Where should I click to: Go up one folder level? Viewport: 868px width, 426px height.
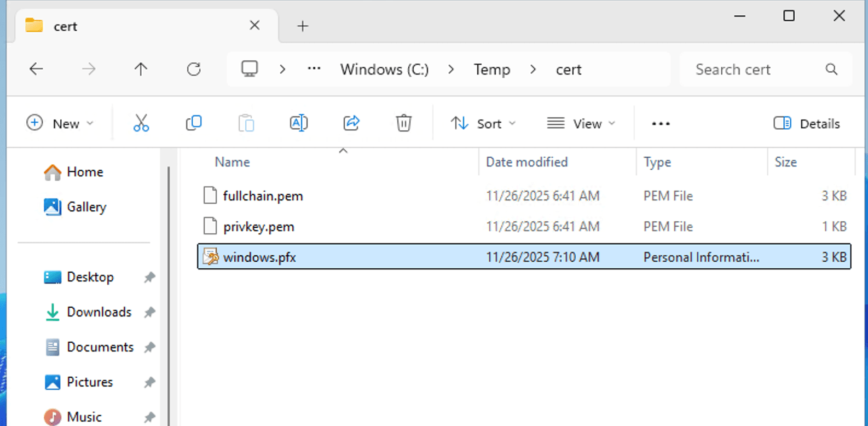click(141, 70)
